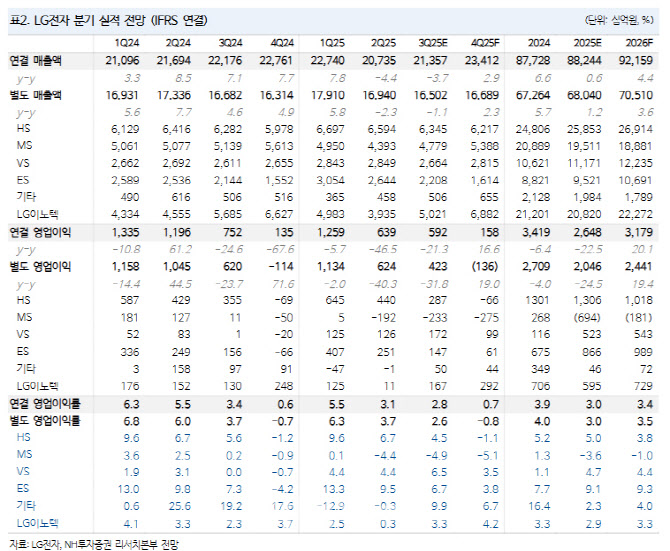Select the 4Q25F consolidated revenue cell 23,412
The width and height of the screenshot is (670, 551).
click(485, 62)
